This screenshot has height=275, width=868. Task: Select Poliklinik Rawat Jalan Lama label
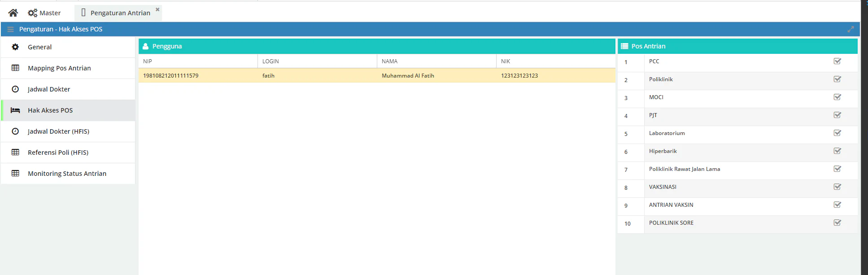pos(685,169)
